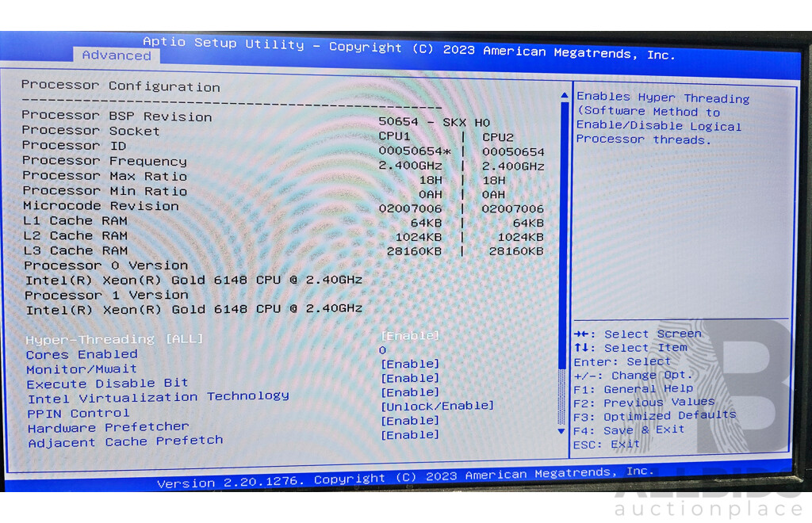The height and width of the screenshot is (523, 812).
Task: Open the Hardware Prefetcher [Enable] options
Action: 410,421
